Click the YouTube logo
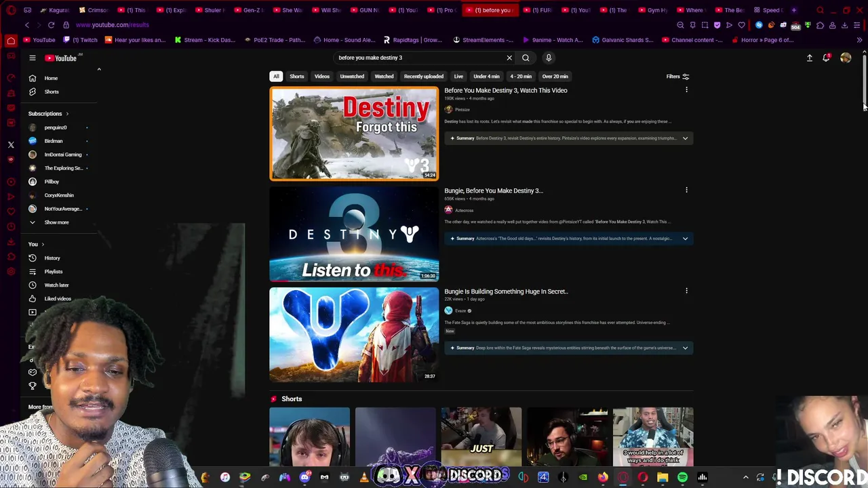The image size is (868, 488). pos(61,58)
